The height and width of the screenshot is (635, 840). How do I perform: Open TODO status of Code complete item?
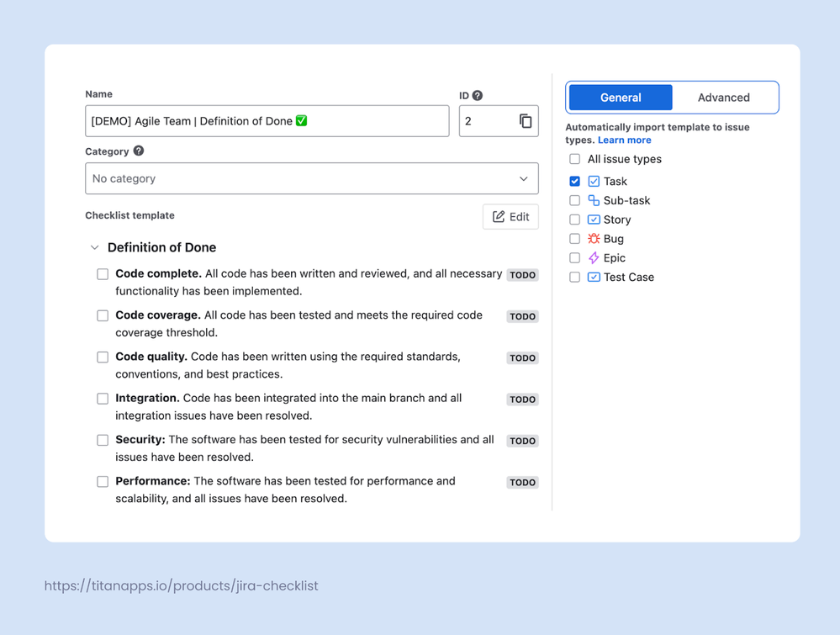pos(522,275)
